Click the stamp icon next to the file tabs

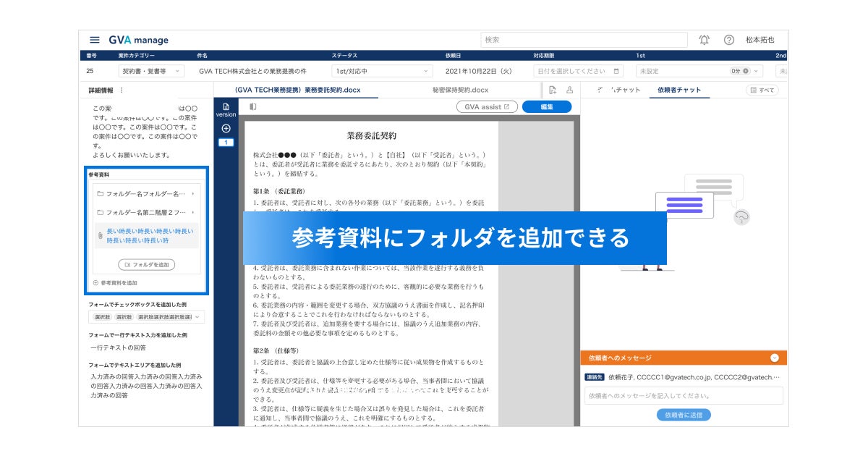click(569, 90)
